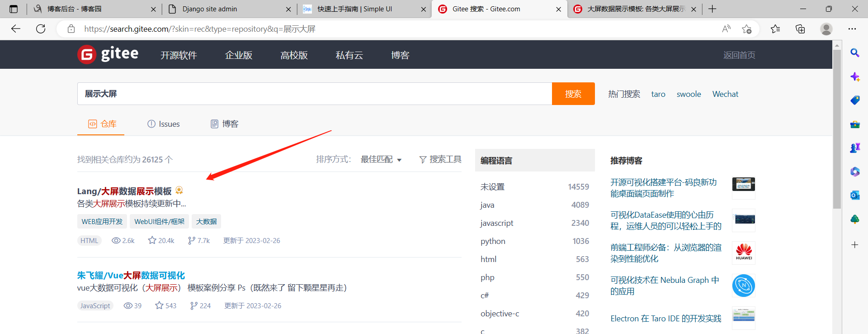Open browser collections icon
The width and height of the screenshot is (868, 334).
[800, 29]
